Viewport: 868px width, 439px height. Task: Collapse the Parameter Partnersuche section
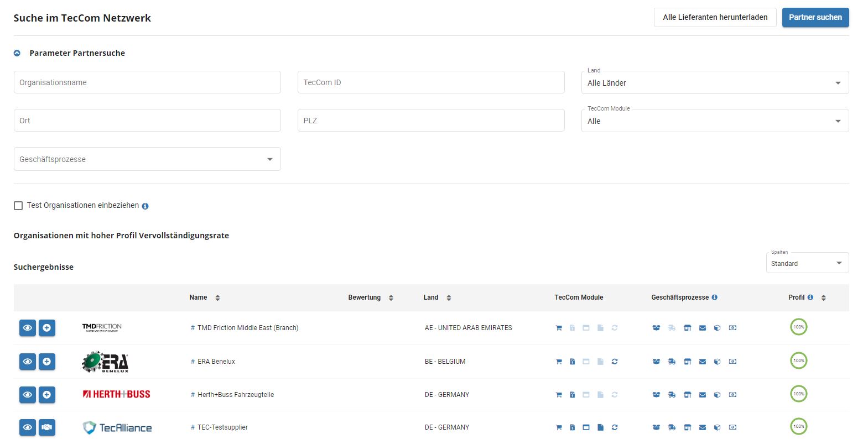tap(17, 53)
